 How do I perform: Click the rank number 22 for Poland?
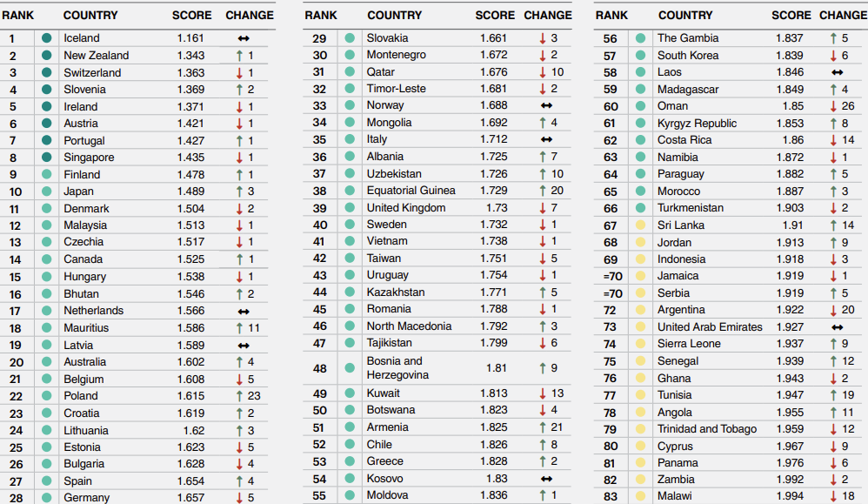16,397
